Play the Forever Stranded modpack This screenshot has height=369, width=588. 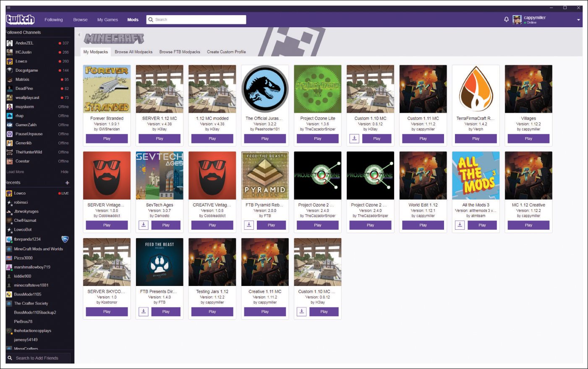point(107,138)
